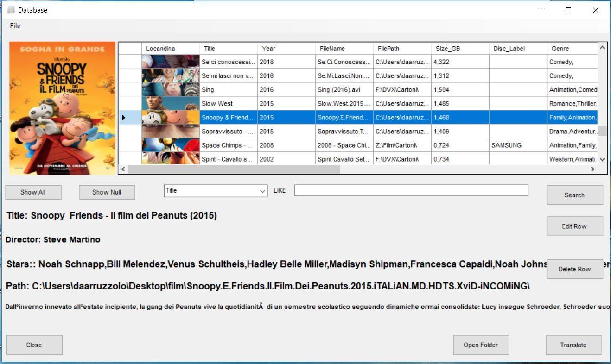
Task: Sort by the FileName column header
Action: point(344,49)
